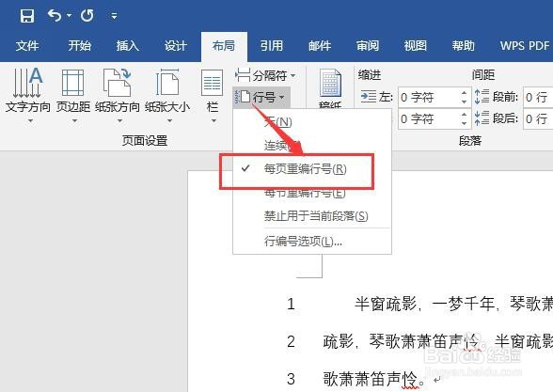
Task: Switch to the 开始 tab
Action: click(x=80, y=45)
